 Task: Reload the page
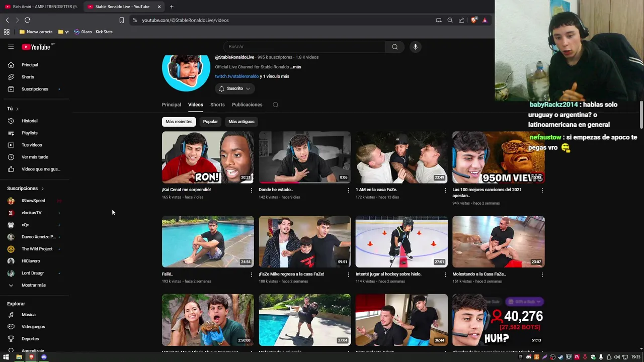[27, 20]
